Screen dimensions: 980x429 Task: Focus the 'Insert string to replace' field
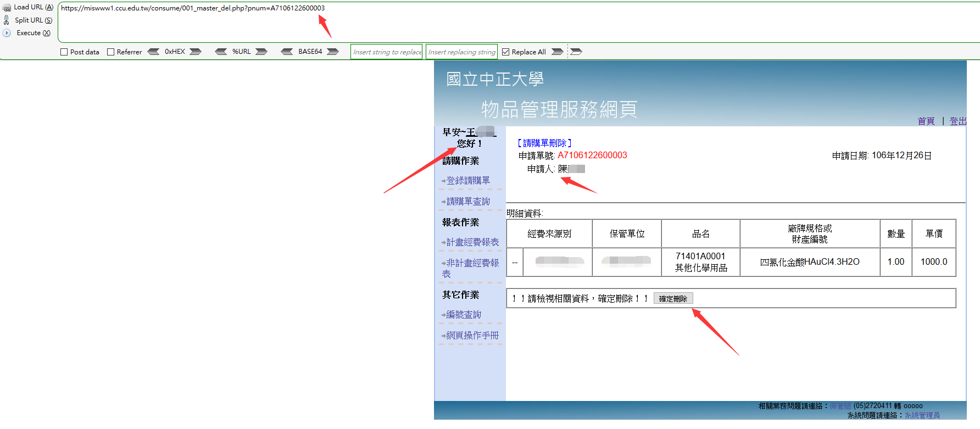tap(387, 52)
